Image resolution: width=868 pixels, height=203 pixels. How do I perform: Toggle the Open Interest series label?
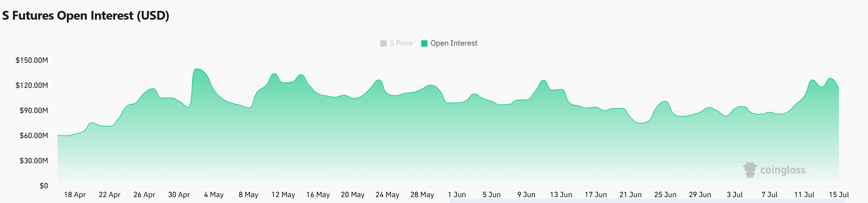pos(454,43)
